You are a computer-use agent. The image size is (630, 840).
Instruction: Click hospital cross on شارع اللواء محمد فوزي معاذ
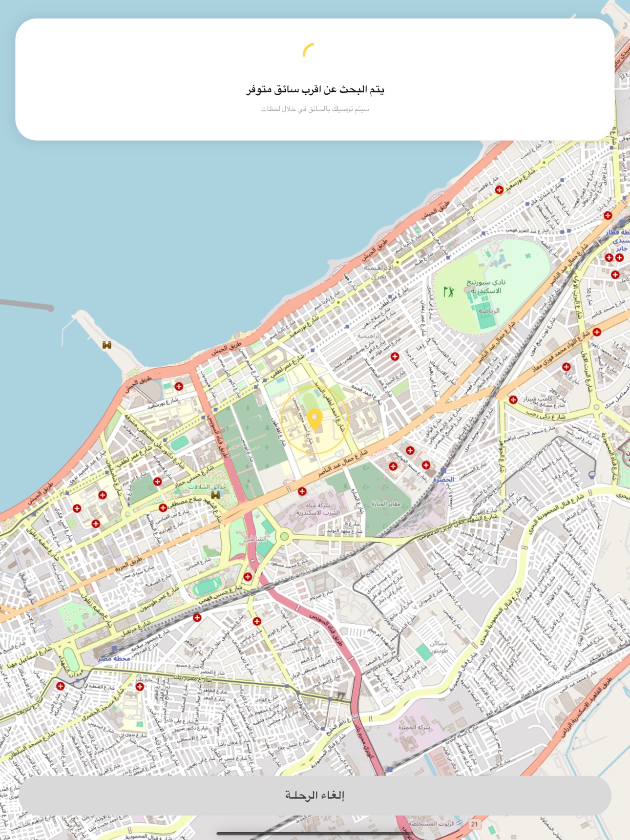coord(597,332)
